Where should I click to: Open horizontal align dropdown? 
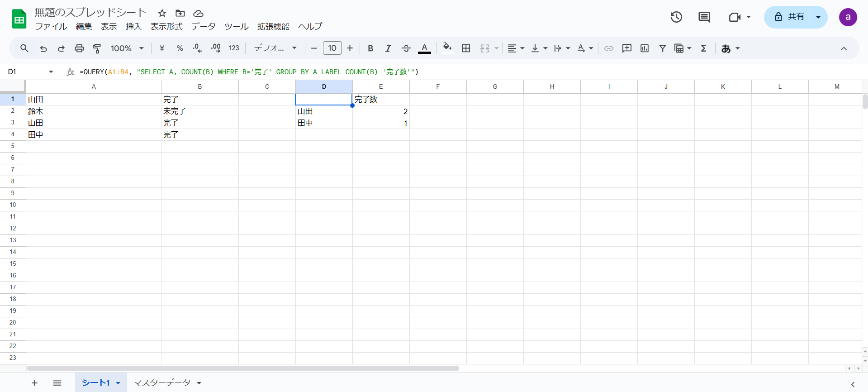516,48
